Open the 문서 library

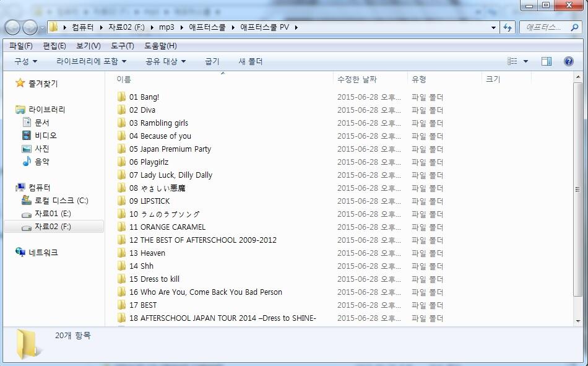[42, 123]
